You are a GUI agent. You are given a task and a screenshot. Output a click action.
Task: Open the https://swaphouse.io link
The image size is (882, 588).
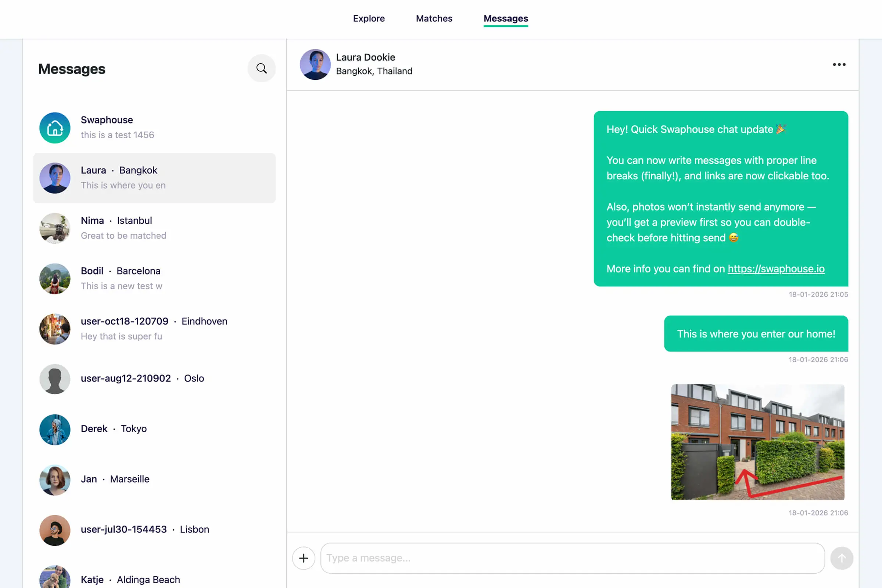click(776, 269)
